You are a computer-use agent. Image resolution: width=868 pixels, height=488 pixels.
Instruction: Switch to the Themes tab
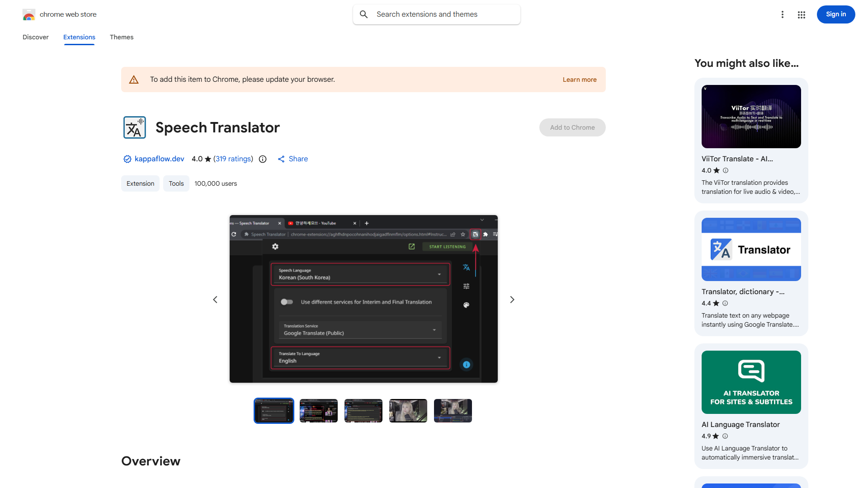(x=121, y=37)
